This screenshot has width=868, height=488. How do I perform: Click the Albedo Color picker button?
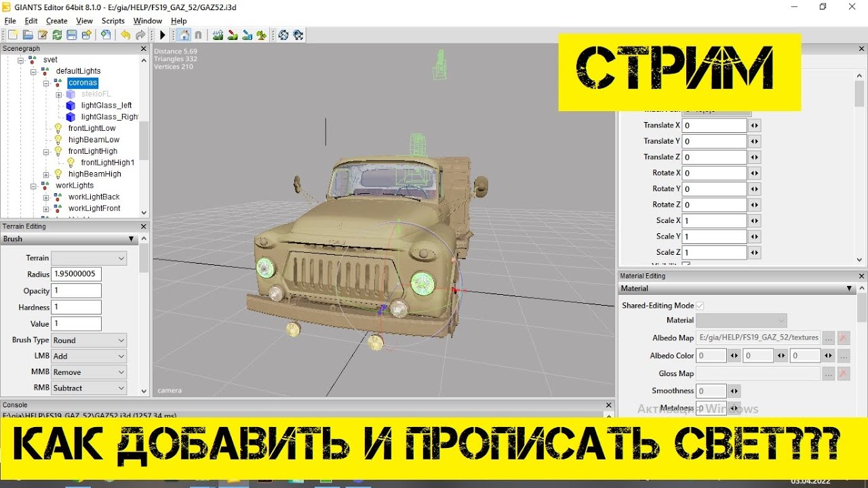tap(844, 356)
